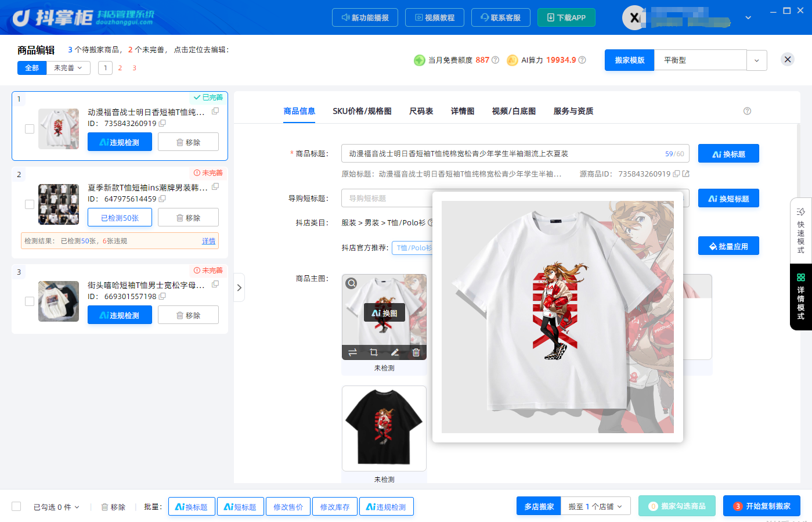Open the 尺码表 tab
The height and width of the screenshot is (522, 812).
[x=421, y=111]
